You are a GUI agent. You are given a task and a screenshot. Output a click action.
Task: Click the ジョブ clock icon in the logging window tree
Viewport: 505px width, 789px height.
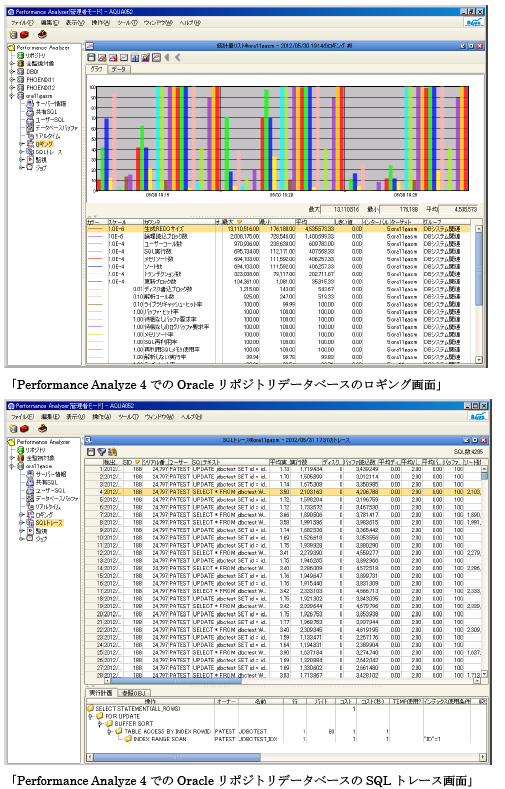click(30, 168)
